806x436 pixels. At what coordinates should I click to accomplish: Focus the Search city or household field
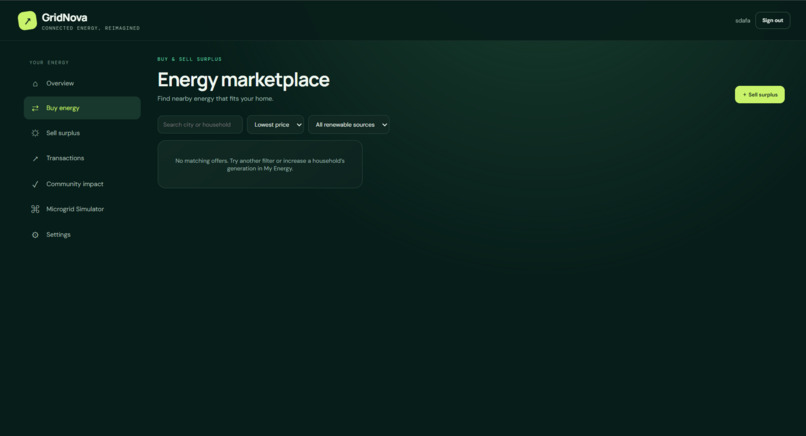tap(200, 124)
